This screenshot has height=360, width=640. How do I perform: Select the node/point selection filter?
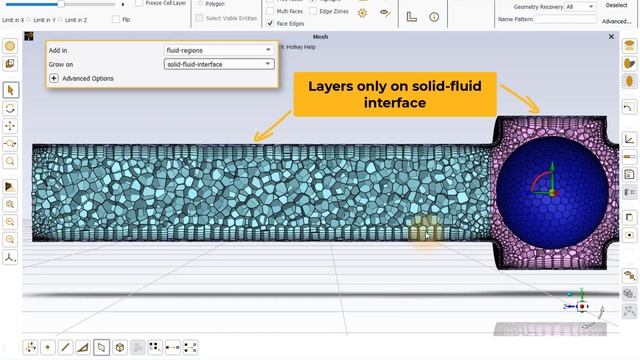48,347
